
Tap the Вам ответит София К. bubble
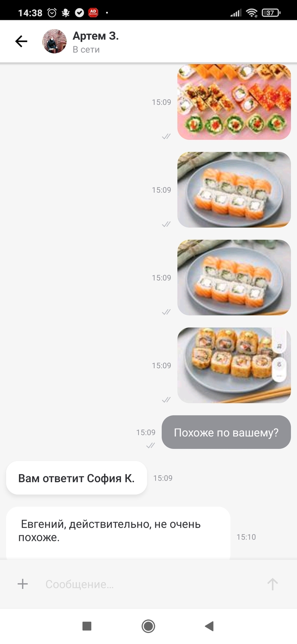(76, 478)
